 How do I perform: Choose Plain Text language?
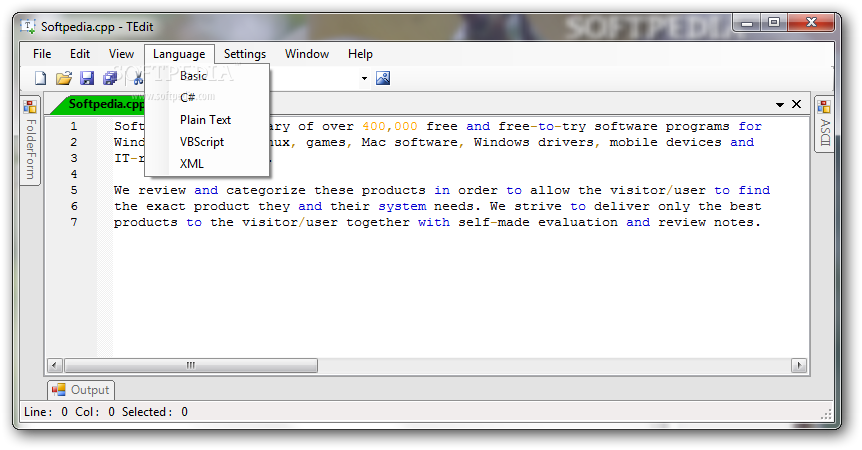click(207, 120)
